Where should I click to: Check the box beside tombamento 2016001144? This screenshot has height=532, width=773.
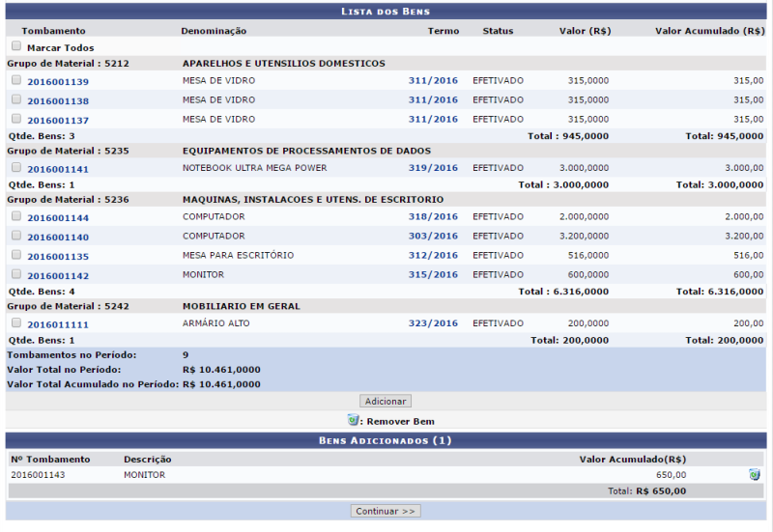pyautogui.click(x=16, y=215)
